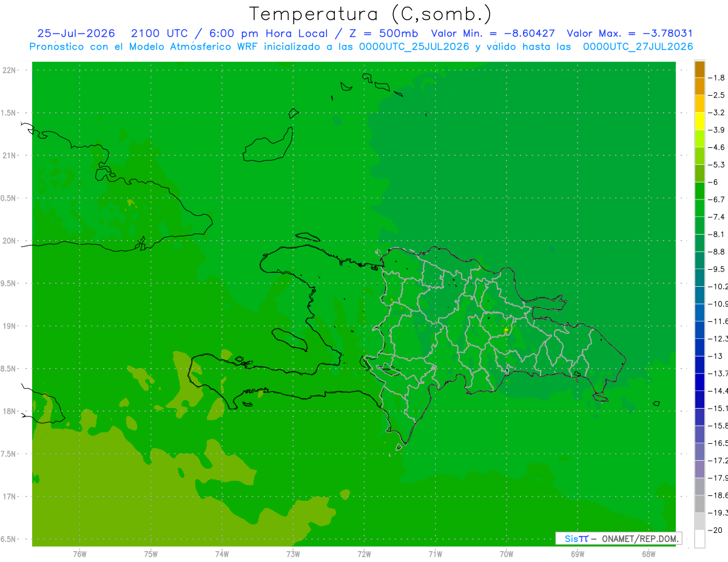Click the "68W" longitude axis label
The height and width of the screenshot is (562, 728).
648,554
